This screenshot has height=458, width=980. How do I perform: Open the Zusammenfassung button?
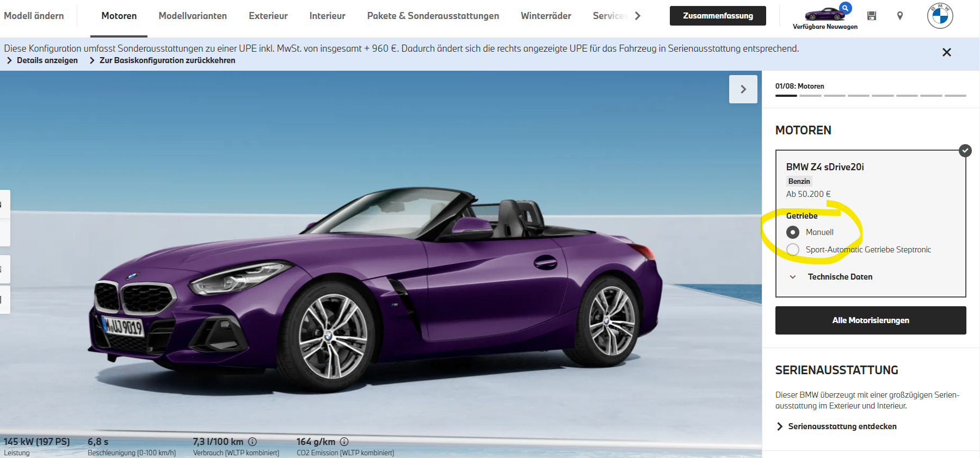(718, 16)
